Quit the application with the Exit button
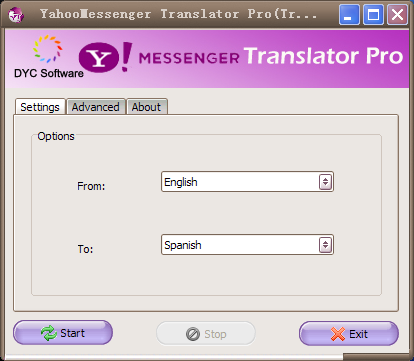The width and height of the screenshot is (414, 361). 349,333
